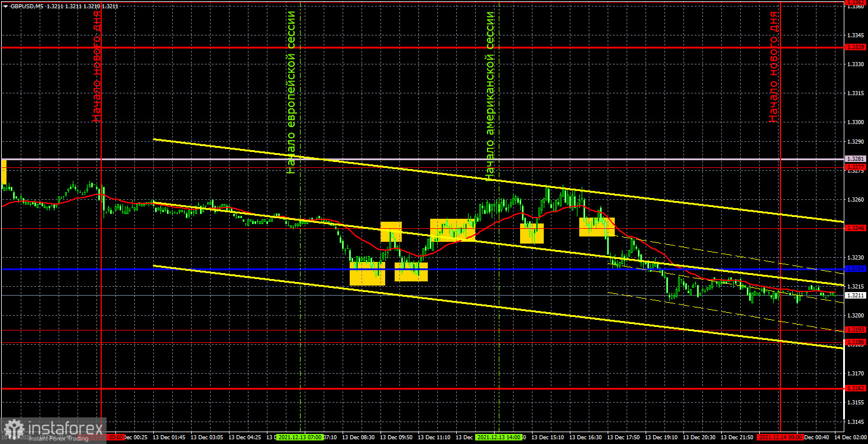This screenshot has width=868, height=444.
Task: Click the 1.3330 price scale value
Action: 856,64
